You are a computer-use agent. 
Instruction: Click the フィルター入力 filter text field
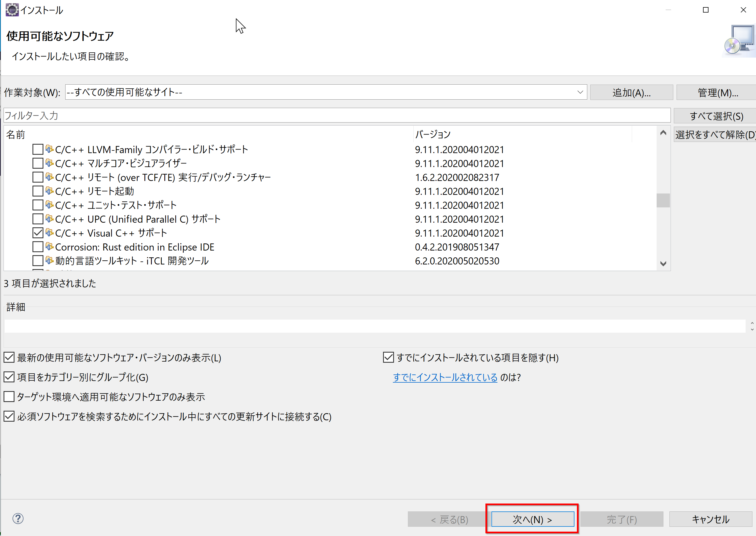pyautogui.click(x=337, y=115)
